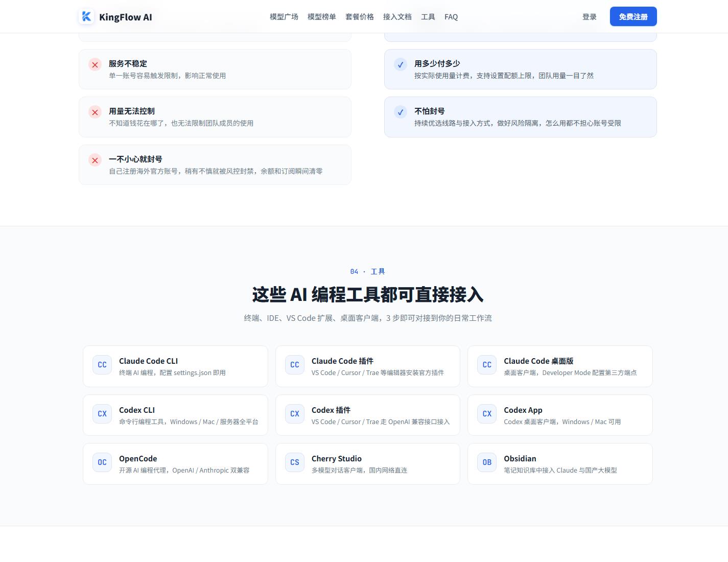The width and height of the screenshot is (728, 562).
Task: Click the subtitle starting 终端、IDE、VS Code 扩展
Action: pos(368,318)
